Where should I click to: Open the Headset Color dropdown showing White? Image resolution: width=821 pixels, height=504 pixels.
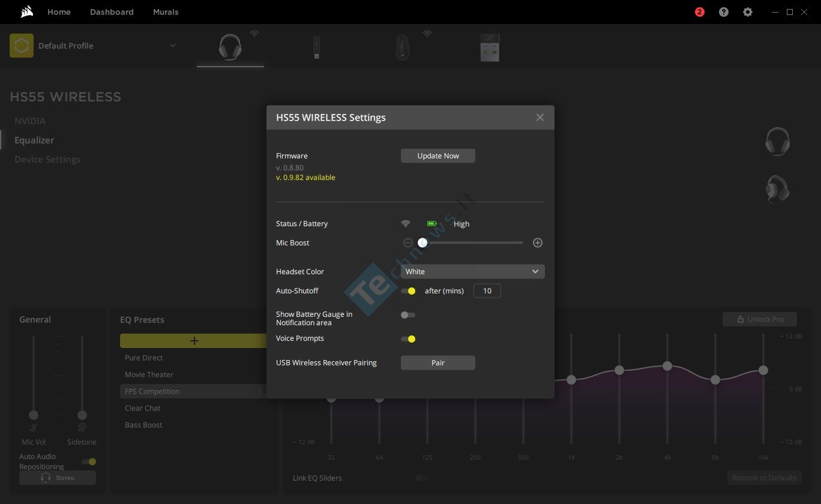[x=473, y=272]
